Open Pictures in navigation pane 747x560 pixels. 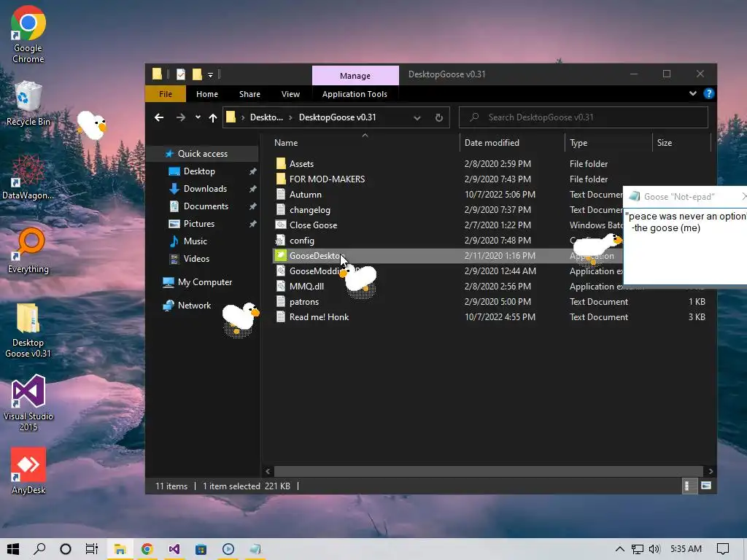199,224
